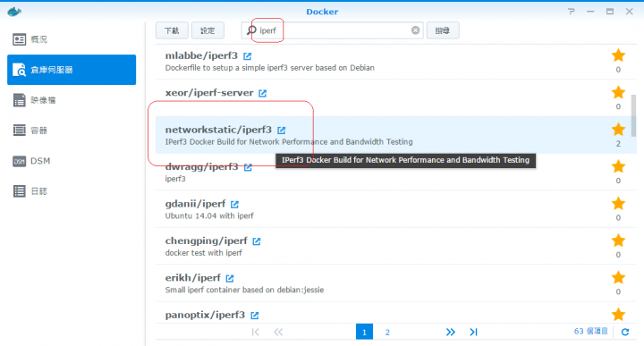
Task: Click description 'Small iperf container based on debian:jessie'
Action: pyautogui.click(x=244, y=290)
